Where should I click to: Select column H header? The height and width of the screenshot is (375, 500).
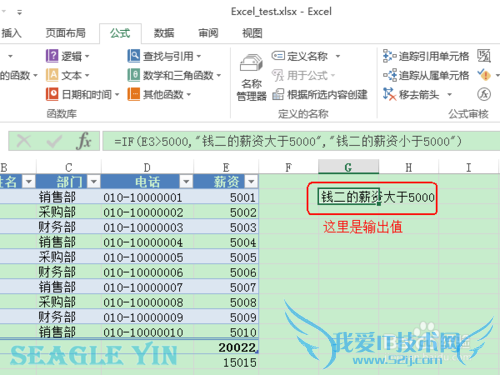(409, 167)
